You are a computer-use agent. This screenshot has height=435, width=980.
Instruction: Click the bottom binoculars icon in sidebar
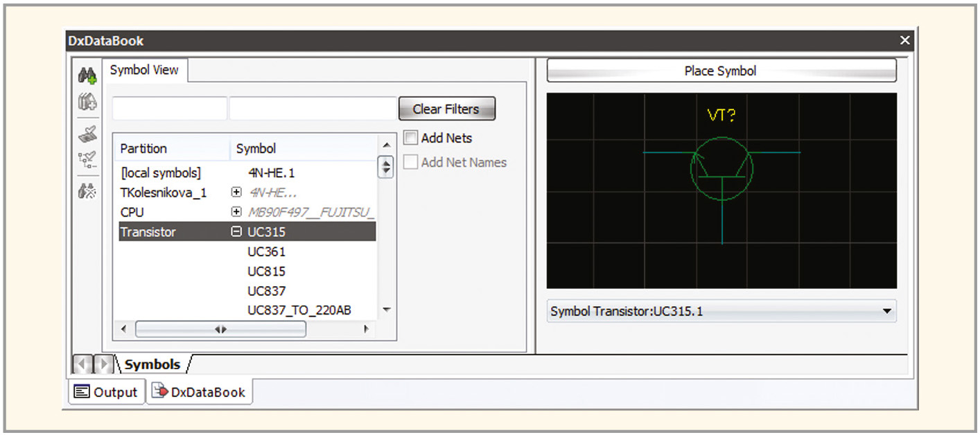(x=87, y=192)
